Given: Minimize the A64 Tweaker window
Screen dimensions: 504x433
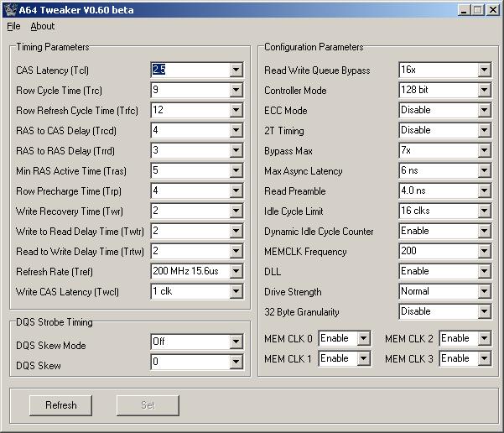Looking at the screenshot, I should tap(464, 10).
